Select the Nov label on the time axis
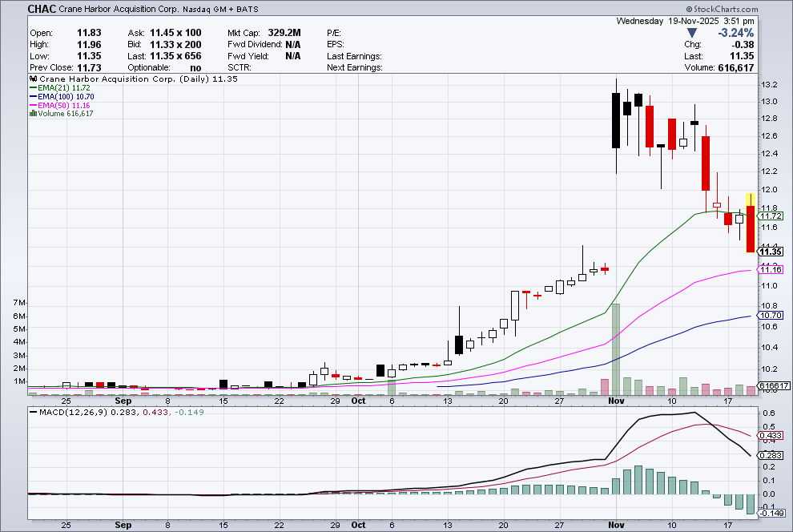 click(x=616, y=401)
